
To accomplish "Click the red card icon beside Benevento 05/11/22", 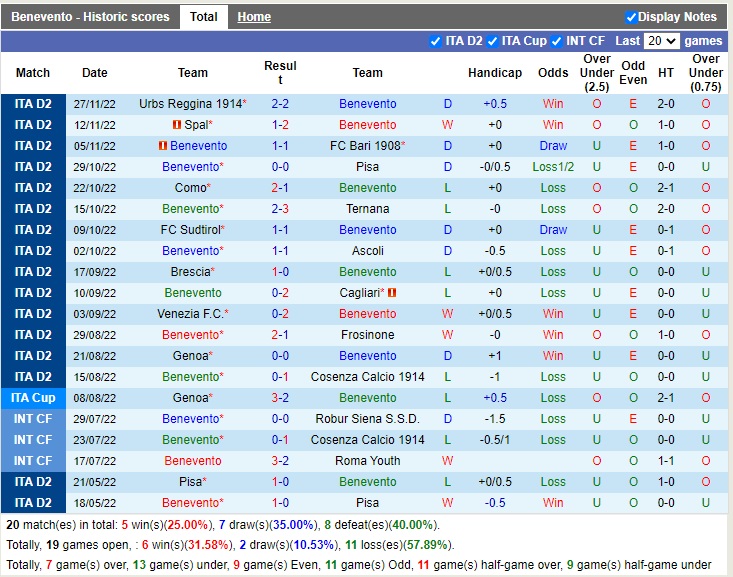I will click(x=163, y=146).
